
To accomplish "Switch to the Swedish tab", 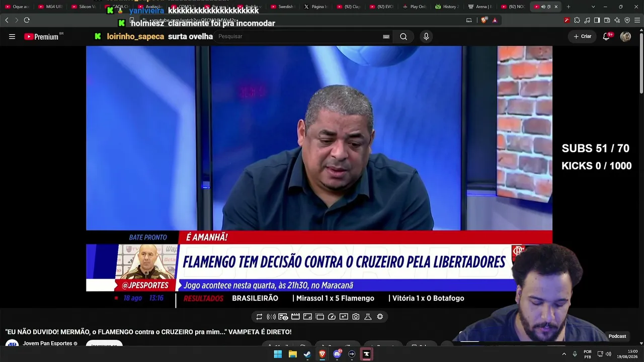I will point(283,7).
